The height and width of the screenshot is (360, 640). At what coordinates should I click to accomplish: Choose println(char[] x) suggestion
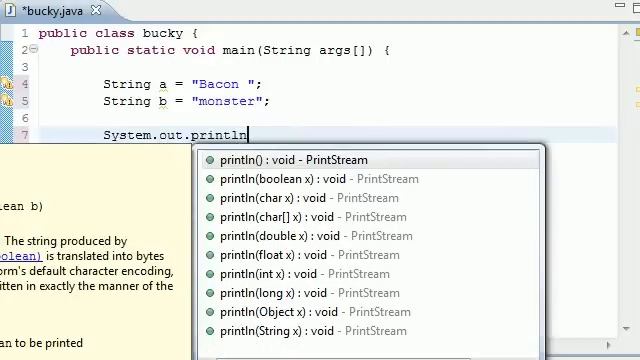[371, 217]
